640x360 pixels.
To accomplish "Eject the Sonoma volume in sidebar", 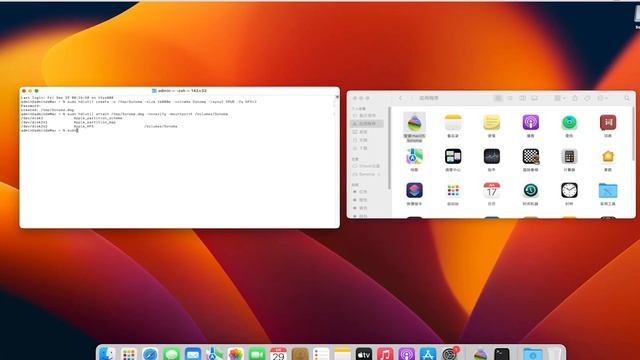I will 380,174.
